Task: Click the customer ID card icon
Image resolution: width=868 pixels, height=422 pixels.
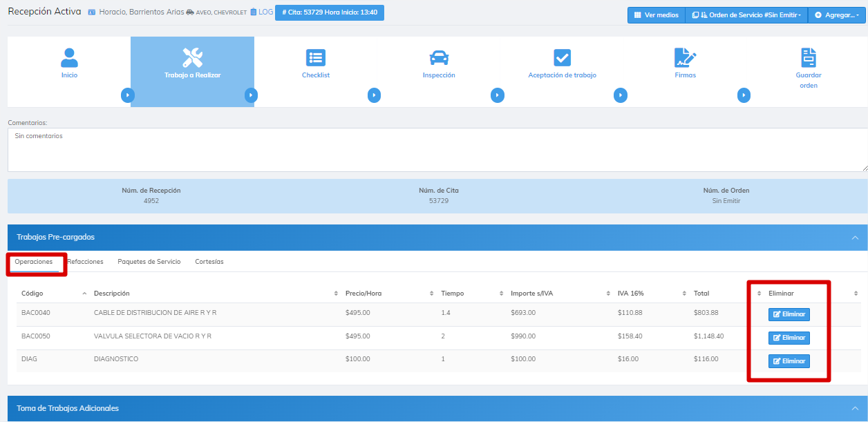Action: coord(92,12)
